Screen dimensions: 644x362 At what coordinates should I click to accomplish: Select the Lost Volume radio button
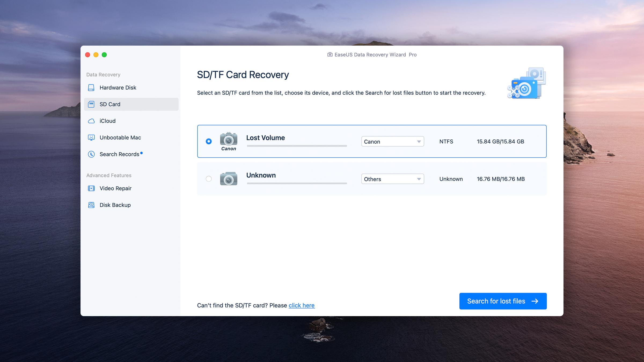click(208, 141)
